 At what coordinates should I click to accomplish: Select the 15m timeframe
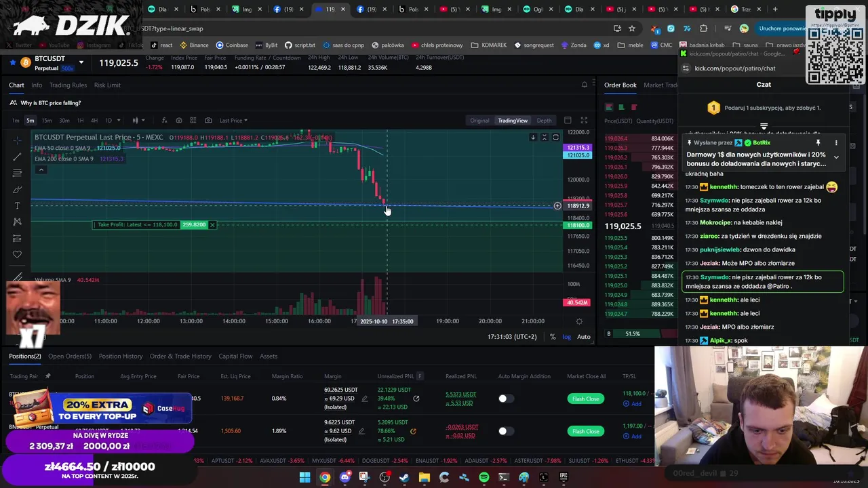click(x=47, y=121)
